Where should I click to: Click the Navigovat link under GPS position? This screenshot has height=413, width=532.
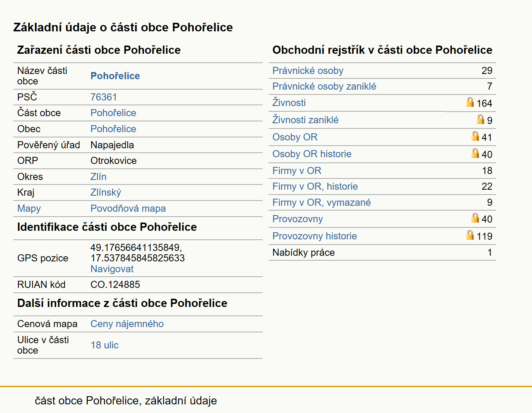[112, 269]
